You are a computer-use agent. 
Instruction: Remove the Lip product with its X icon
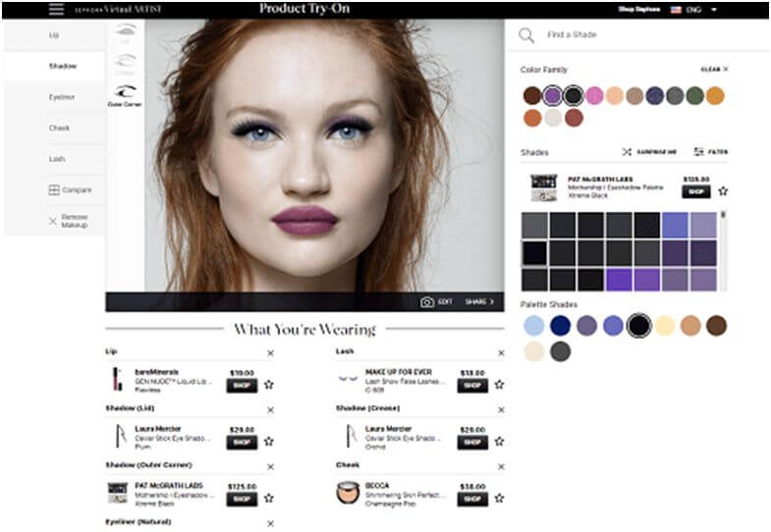[270, 353]
